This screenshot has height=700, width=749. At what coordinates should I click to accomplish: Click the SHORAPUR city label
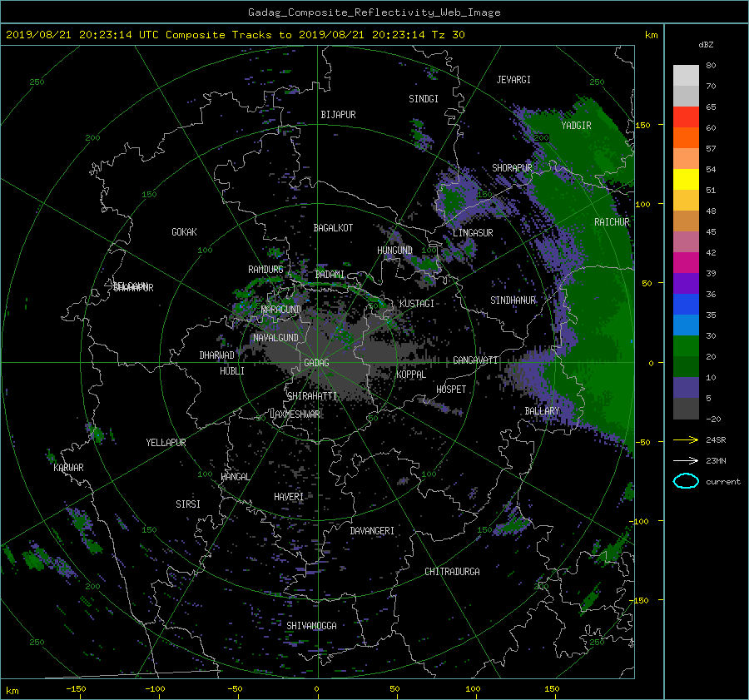tap(512, 168)
